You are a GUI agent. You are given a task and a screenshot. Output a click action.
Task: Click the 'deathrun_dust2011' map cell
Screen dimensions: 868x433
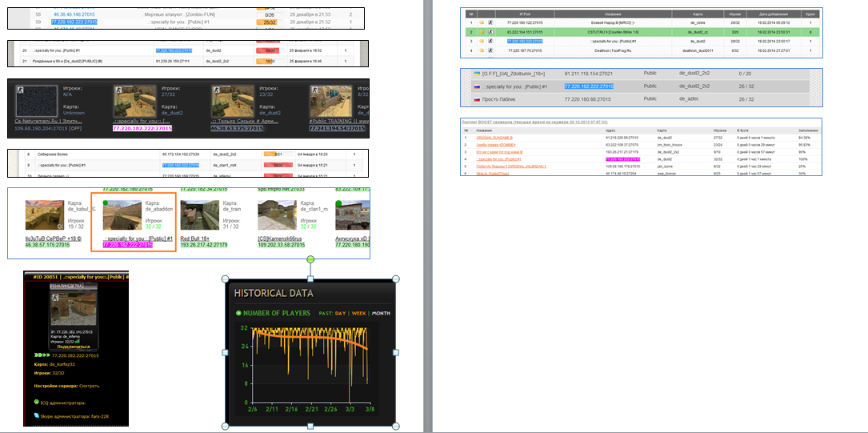pyautogui.click(x=697, y=50)
